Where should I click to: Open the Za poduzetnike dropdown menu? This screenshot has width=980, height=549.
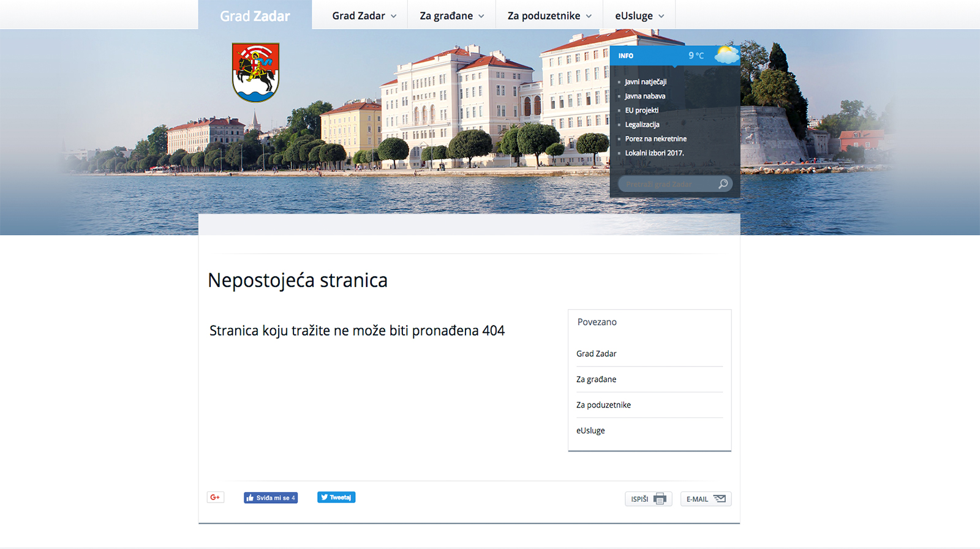pyautogui.click(x=549, y=16)
